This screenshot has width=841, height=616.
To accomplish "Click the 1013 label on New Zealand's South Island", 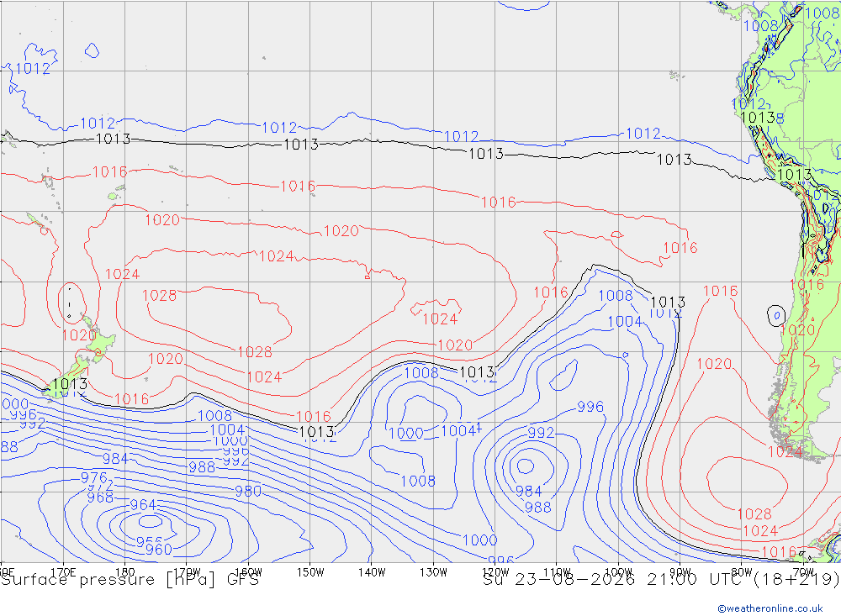I will pos(70,384).
